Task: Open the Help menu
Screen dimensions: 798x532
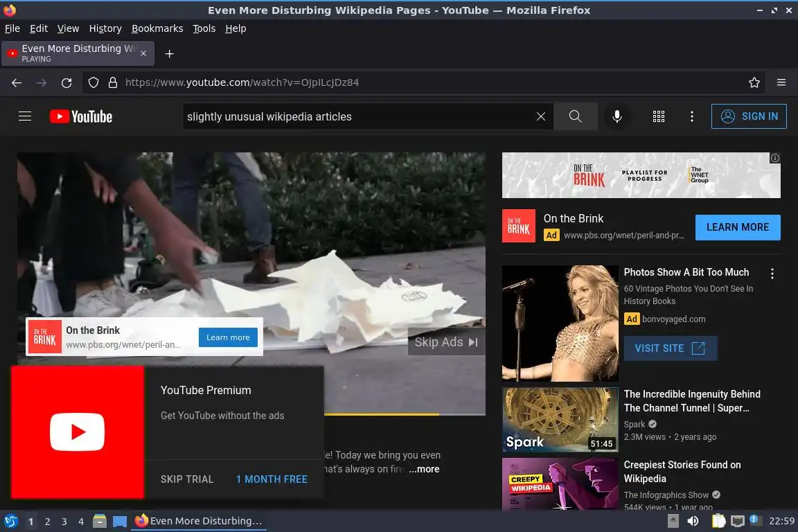Action: 236,28
